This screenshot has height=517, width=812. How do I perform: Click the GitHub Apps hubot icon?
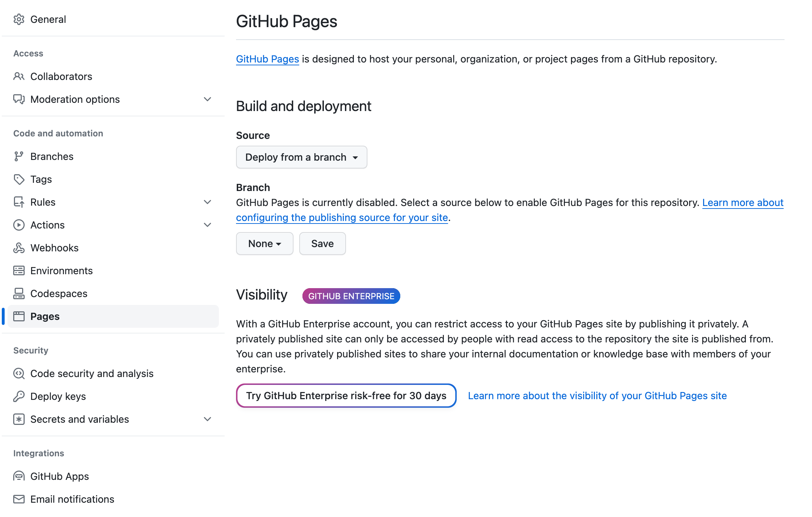(x=19, y=476)
